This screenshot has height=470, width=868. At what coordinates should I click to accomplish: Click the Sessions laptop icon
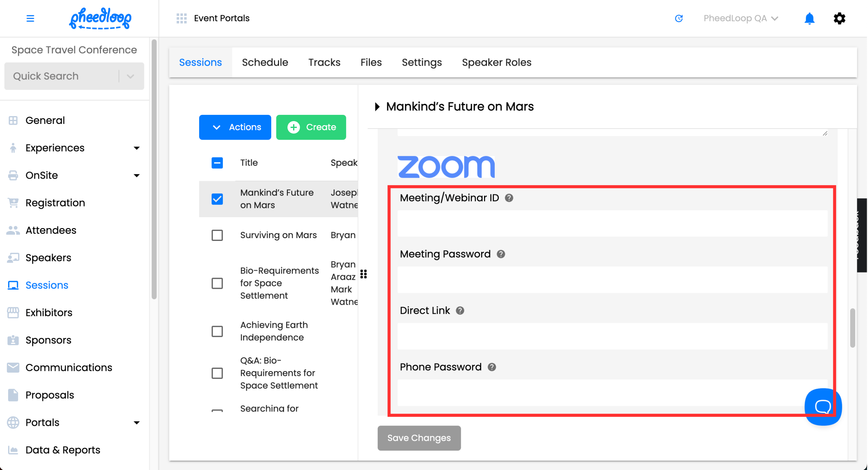pyautogui.click(x=13, y=285)
